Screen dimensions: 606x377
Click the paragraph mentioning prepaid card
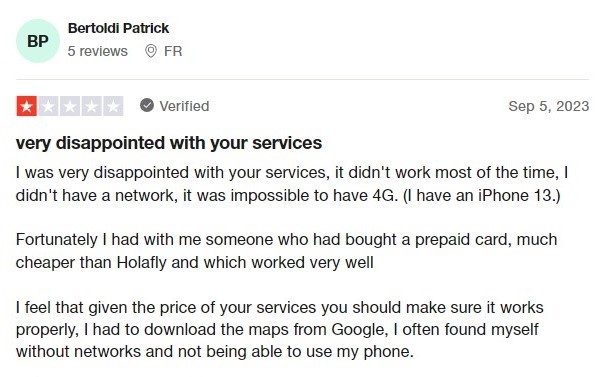[286, 251]
